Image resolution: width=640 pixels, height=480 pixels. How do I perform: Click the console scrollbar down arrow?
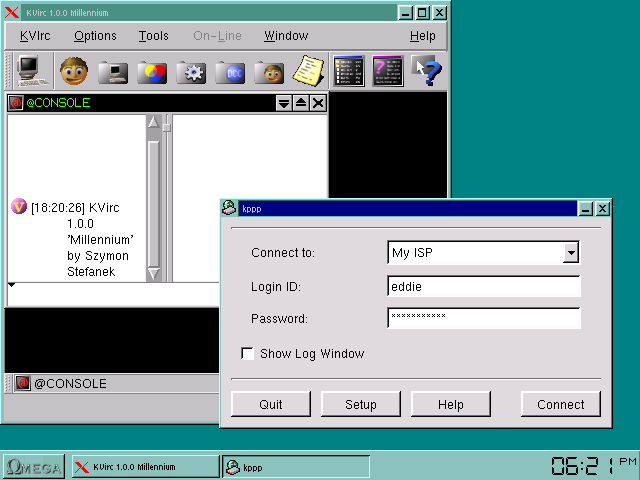click(x=153, y=273)
